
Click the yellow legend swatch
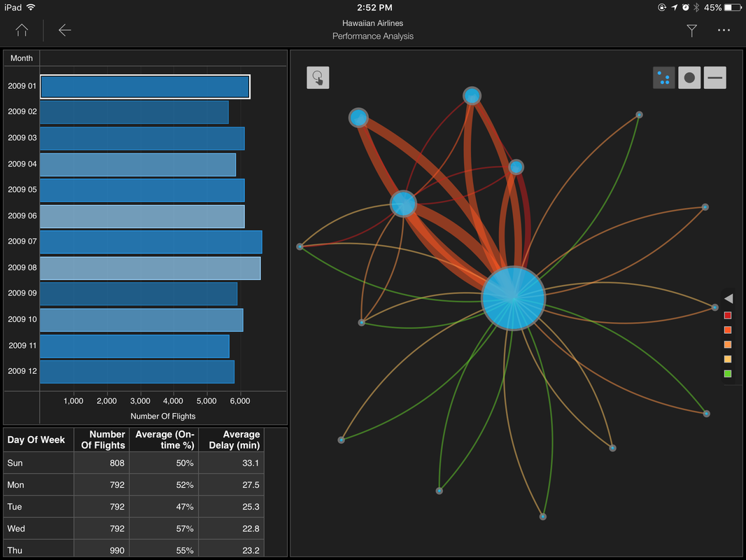click(727, 359)
